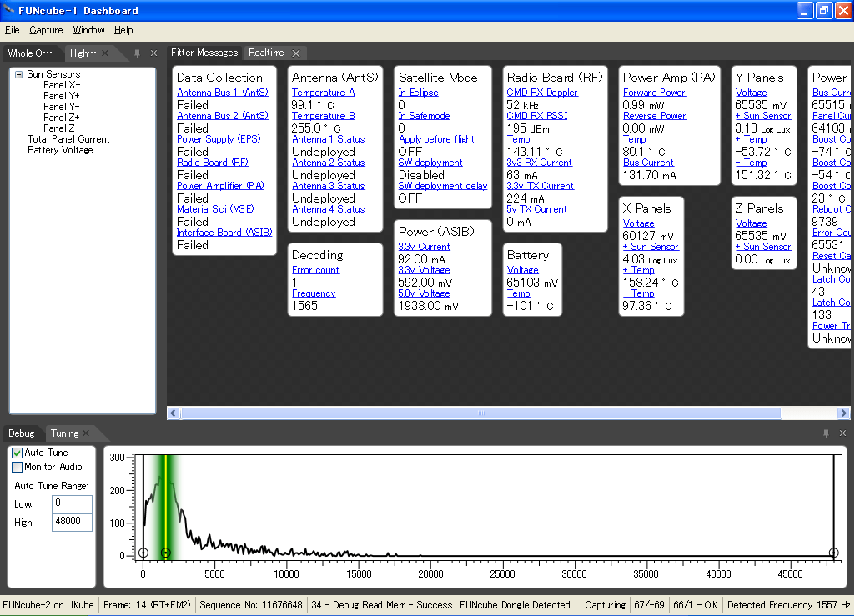
Task: Click the Antenna 1 Status link
Action: [x=329, y=139]
